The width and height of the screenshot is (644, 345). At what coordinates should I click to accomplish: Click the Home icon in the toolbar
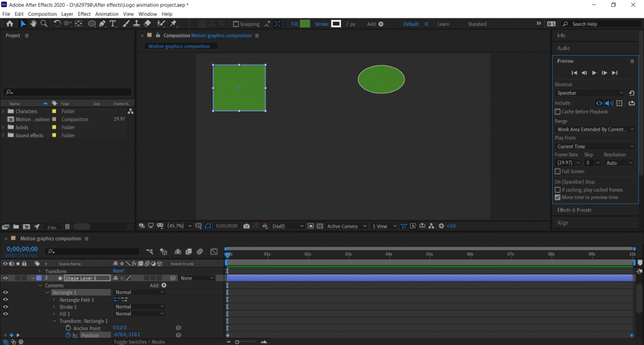[9, 24]
